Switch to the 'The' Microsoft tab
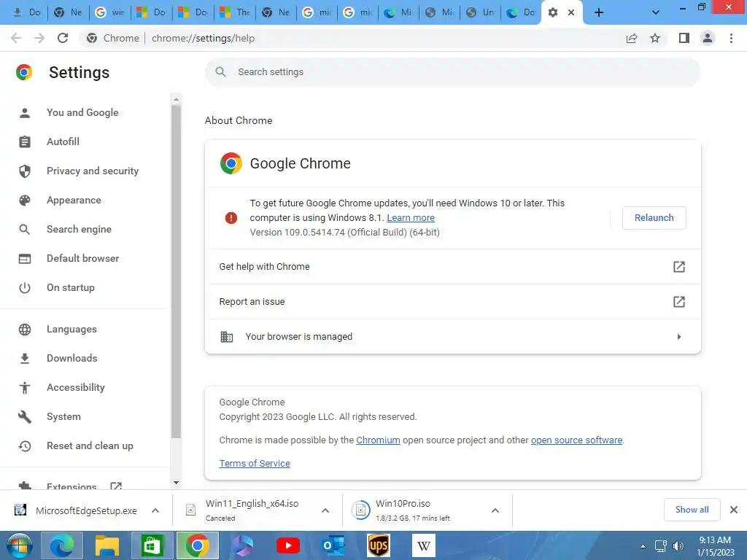 click(x=234, y=12)
